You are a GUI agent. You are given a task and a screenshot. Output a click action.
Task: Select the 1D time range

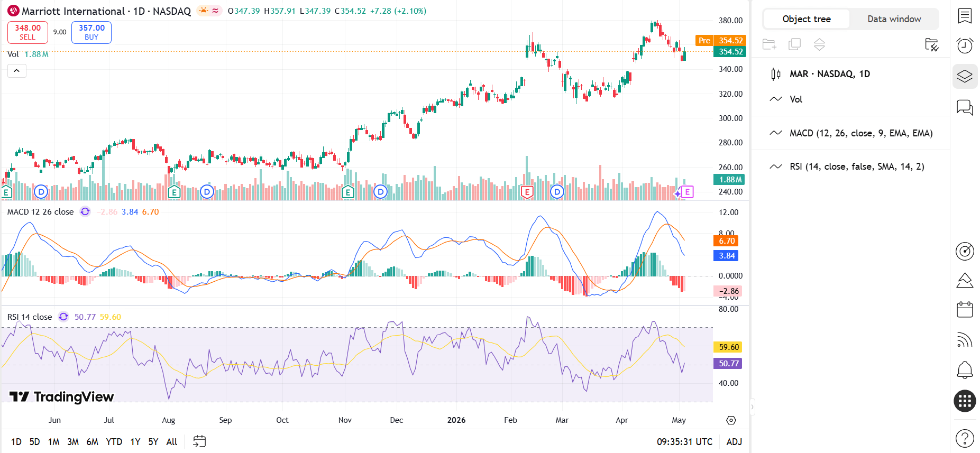click(x=16, y=441)
